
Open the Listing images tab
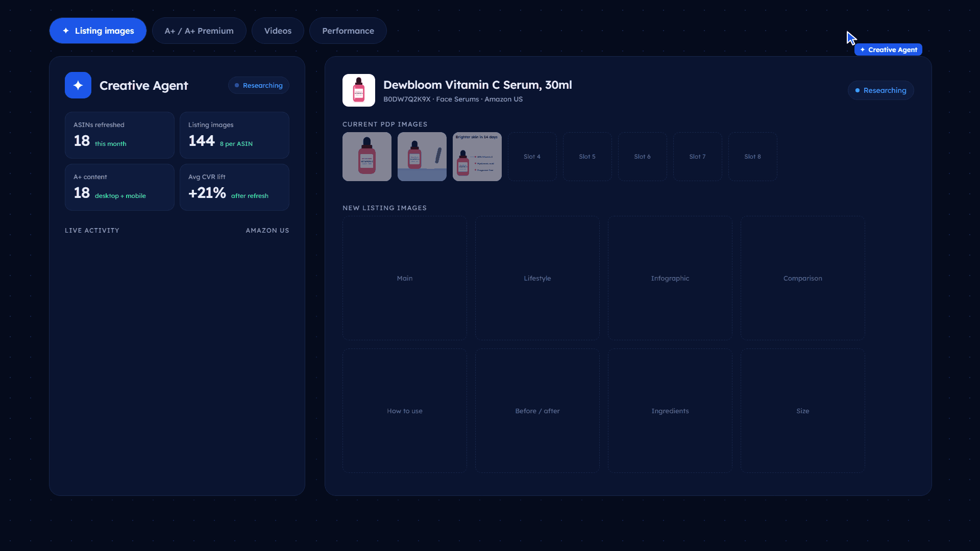click(x=98, y=31)
